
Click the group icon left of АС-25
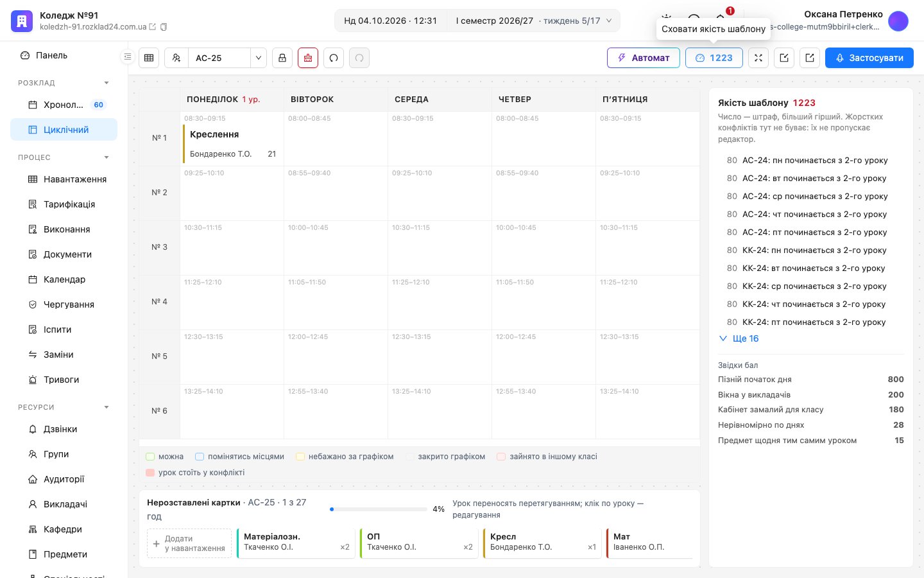coord(176,58)
